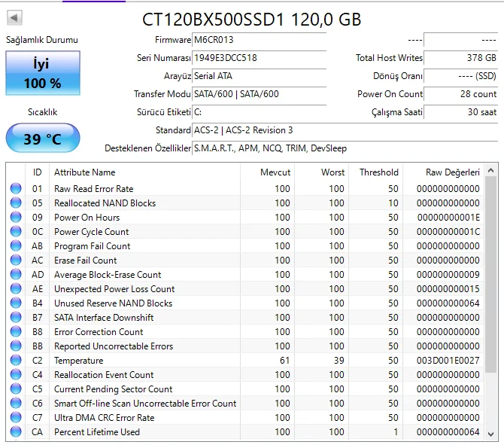Click the Firmware field M6CR013
The width and height of the screenshot is (504, 448).
(259, 40)
